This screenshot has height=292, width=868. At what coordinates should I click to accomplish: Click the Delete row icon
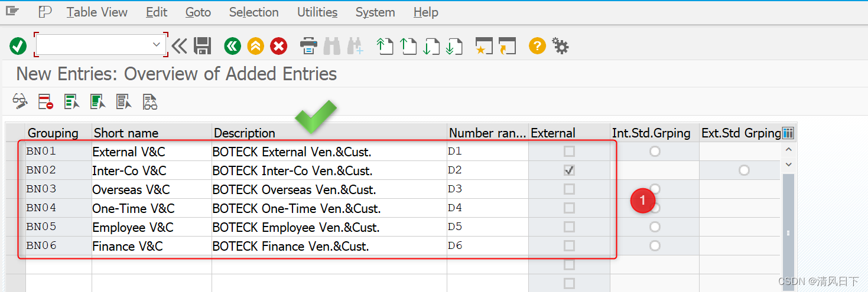[x=46, y=102]
